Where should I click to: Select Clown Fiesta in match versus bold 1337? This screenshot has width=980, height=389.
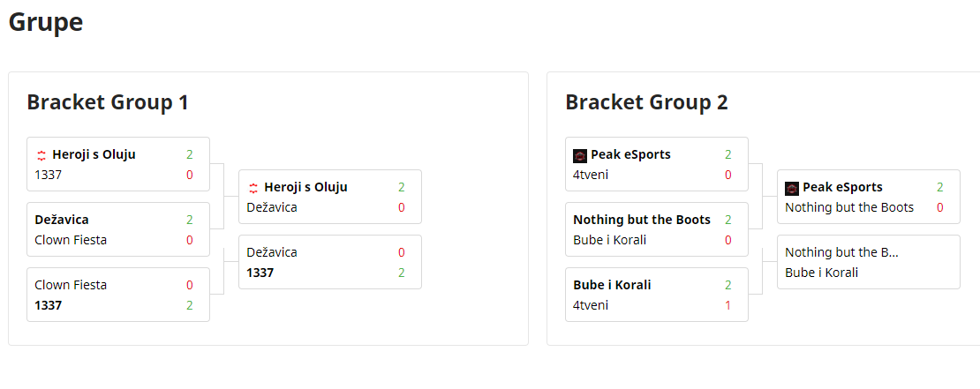pos(71,285)
